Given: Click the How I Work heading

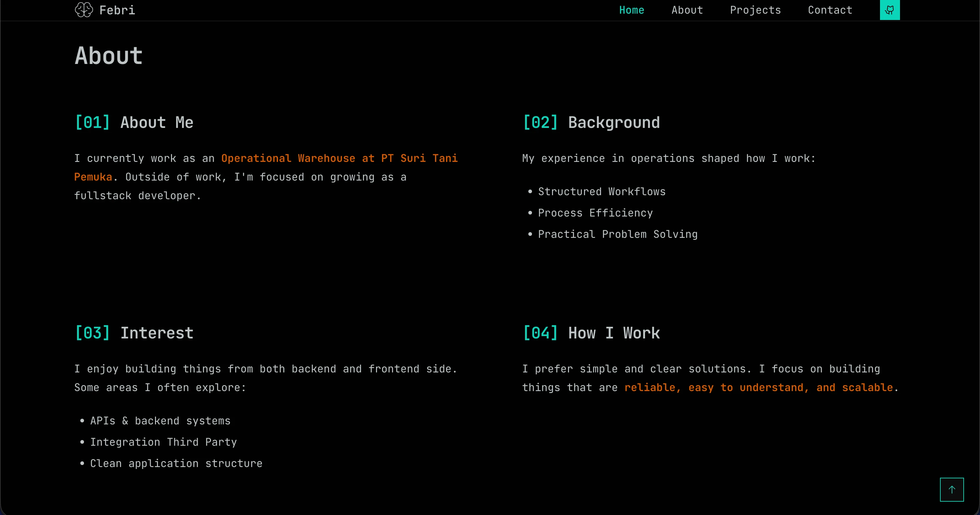Looking at the screenshot, I should click(x=614, y=333).
